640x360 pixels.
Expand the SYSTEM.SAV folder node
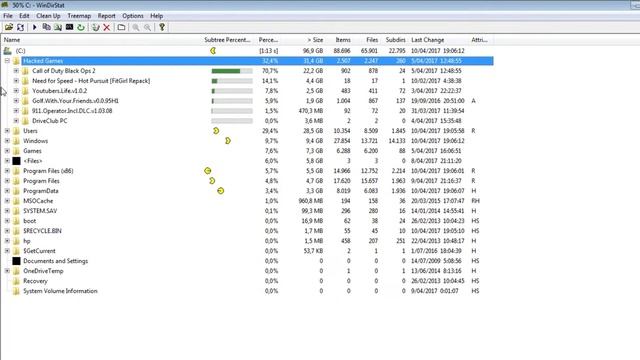[7, 211]
